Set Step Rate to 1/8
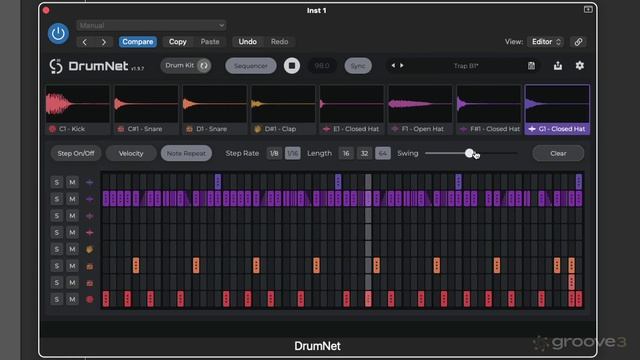Screen dimensions: 640x360 pos(274,153)
